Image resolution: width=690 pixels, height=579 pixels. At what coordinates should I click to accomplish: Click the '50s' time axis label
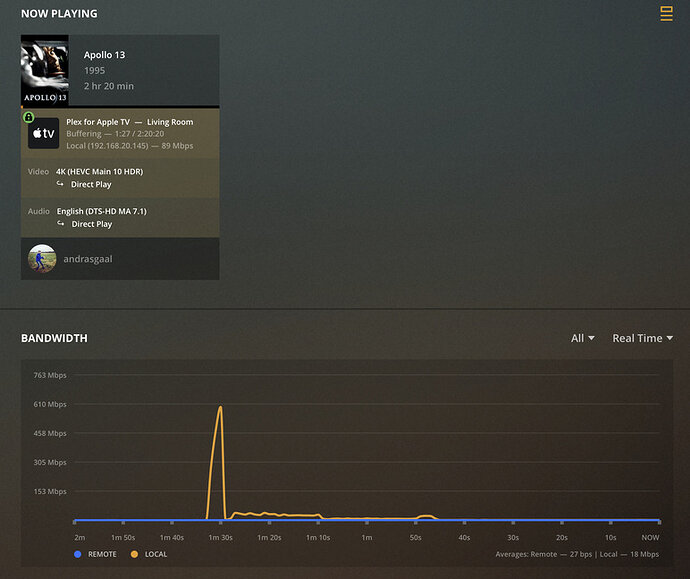pyautogui.click(x=415, y=538)
